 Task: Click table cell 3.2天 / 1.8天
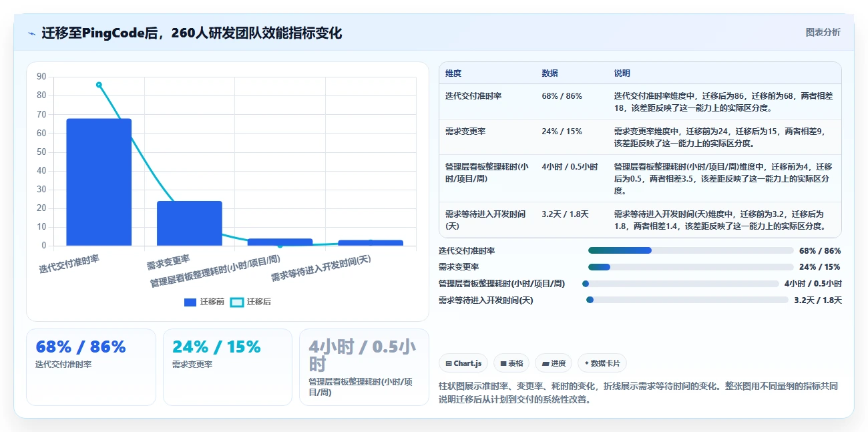click(x=565, y=214)
